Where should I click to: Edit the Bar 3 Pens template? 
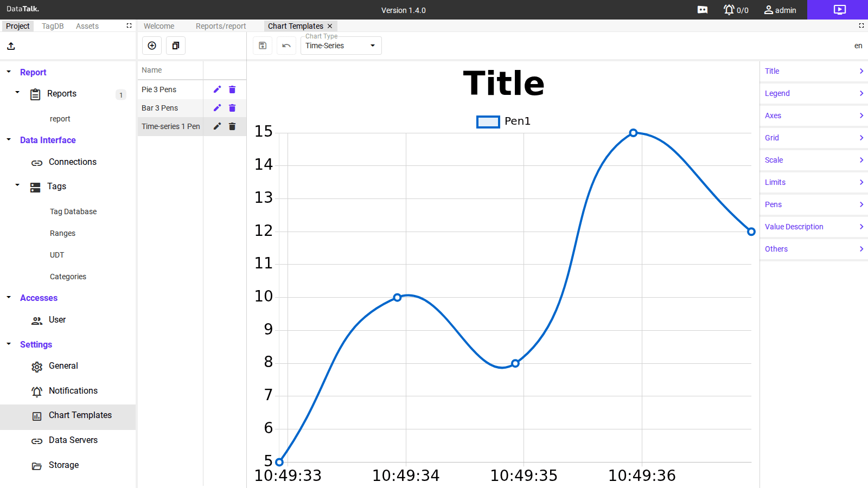point(217,108)
